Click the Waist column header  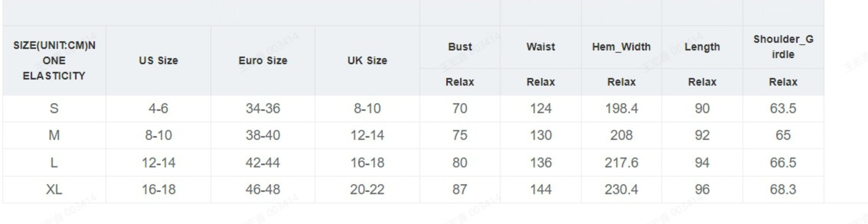pyautogui.click(x=541, y=47)
